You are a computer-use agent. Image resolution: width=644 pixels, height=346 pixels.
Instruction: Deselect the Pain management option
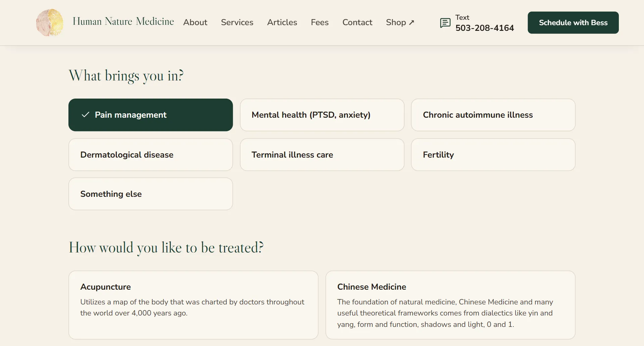tap(151, 115)
